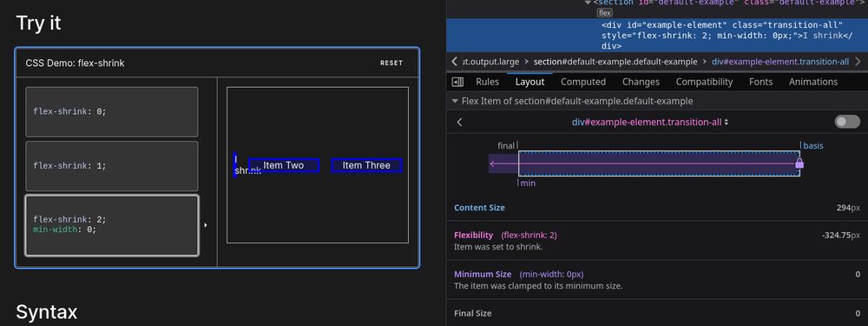
Task: Collapse the section#default-example node
Action: point(588,3)
